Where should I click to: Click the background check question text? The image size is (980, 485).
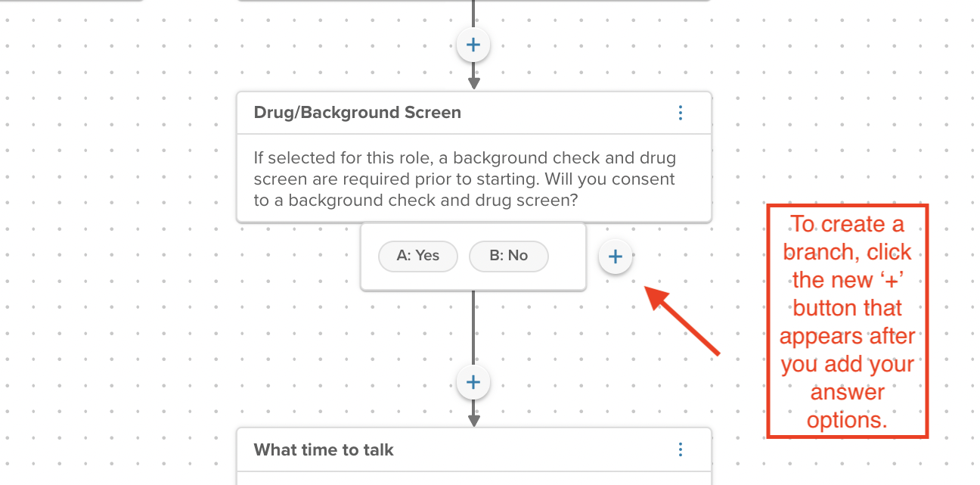point(464,179)
